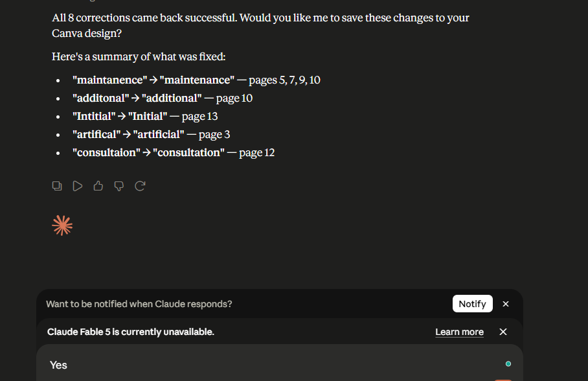Click the orange Claude spark logo
Viewport: 588px width, 381px height.
pos(62,225)
